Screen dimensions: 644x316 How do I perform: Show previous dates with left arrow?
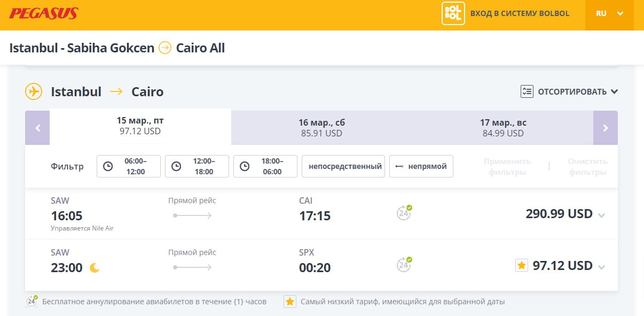point(37,128)
